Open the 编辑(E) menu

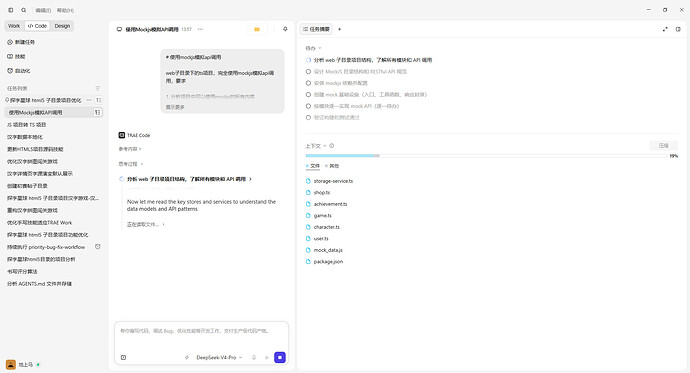pyautogui.click(x=43, y=10)
